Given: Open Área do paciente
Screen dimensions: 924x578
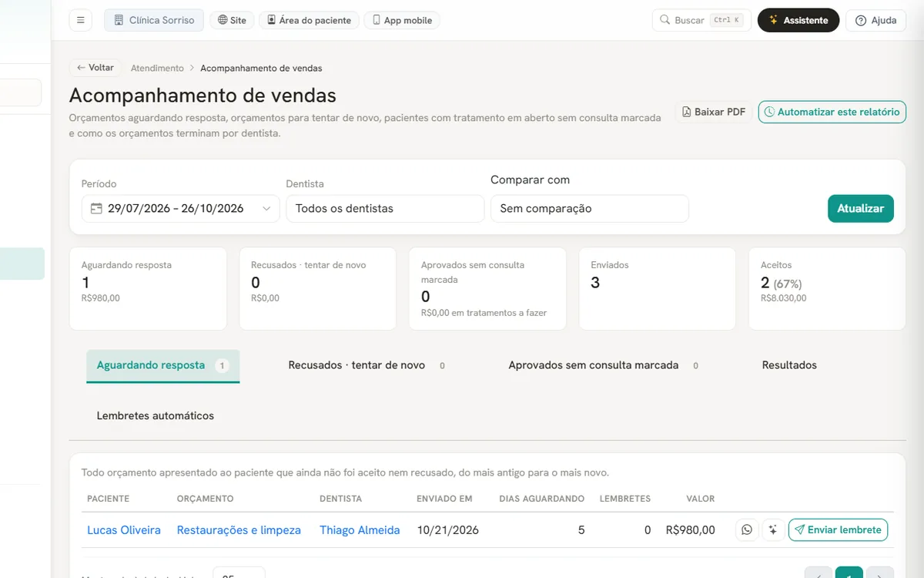Looking at the screenshot, I should point(309,20).
